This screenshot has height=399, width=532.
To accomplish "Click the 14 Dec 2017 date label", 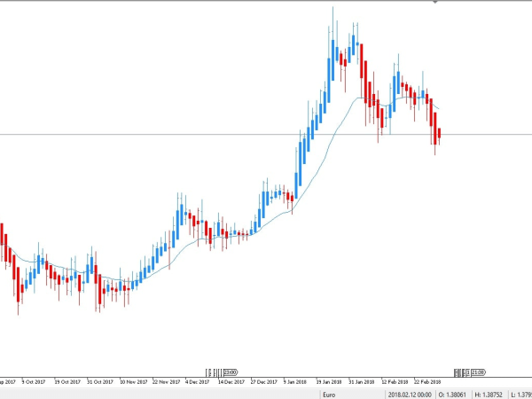I will click(x=231, y=382).
